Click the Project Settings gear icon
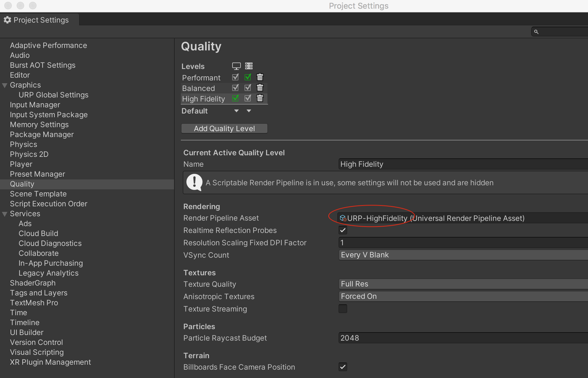The height and width of the screenshot is (378, 588). (7, 20)
